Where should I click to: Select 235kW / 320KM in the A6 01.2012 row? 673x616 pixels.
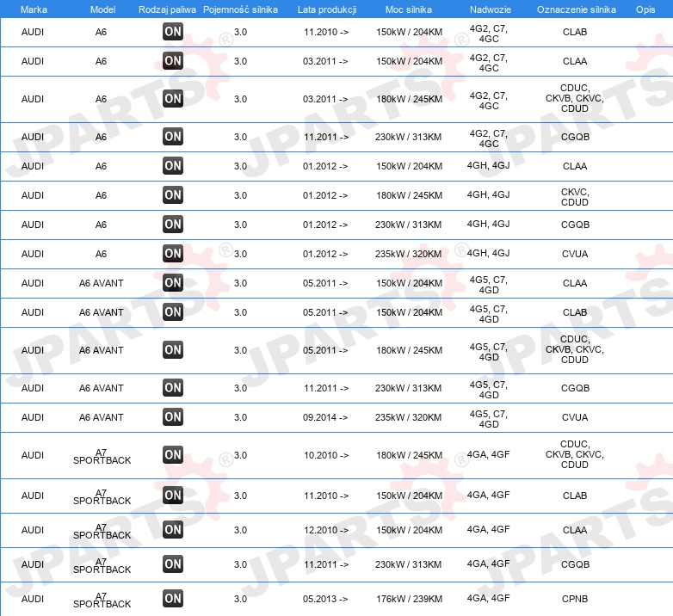click(x=408, y=254)
